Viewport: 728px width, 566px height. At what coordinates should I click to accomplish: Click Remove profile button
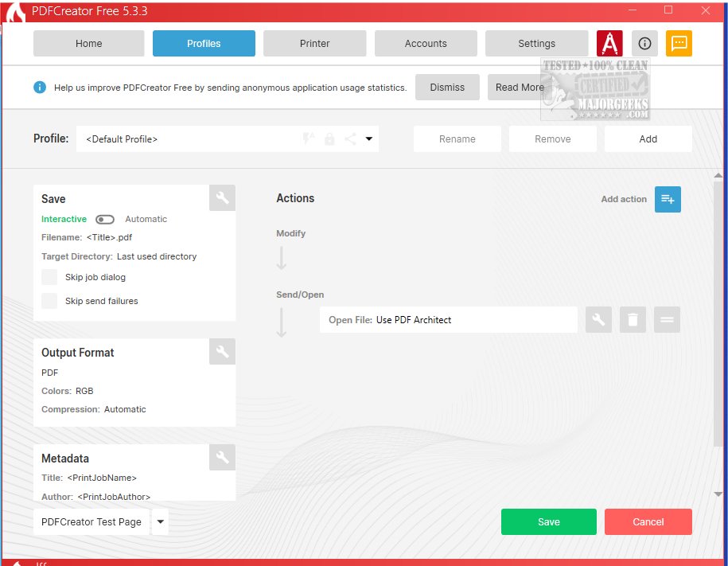[552, 139]
